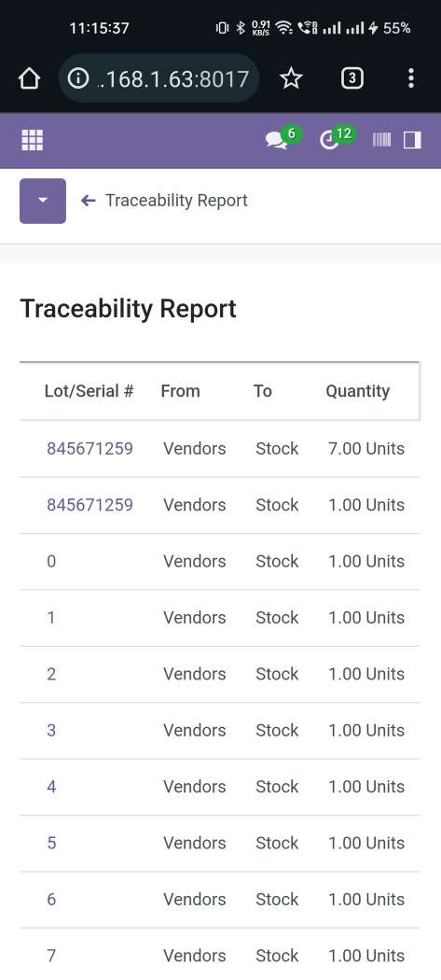Open the second lot 845671259 link

click(90, 505)
